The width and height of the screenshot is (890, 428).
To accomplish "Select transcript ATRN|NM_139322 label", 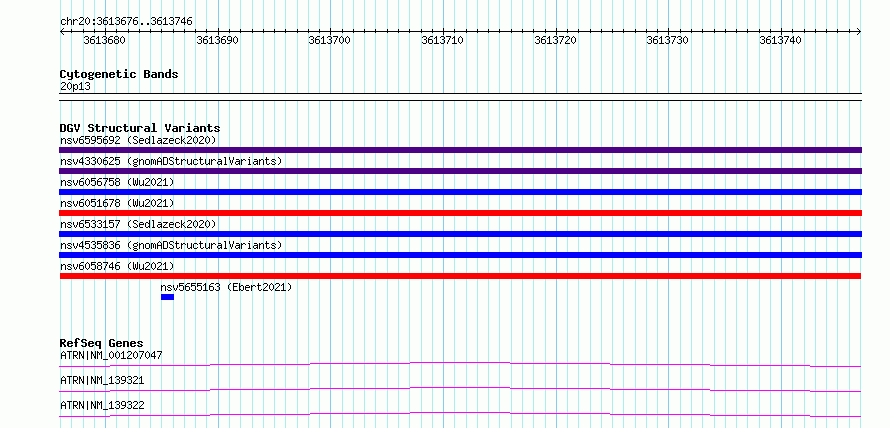I will (x=102, y=405).
